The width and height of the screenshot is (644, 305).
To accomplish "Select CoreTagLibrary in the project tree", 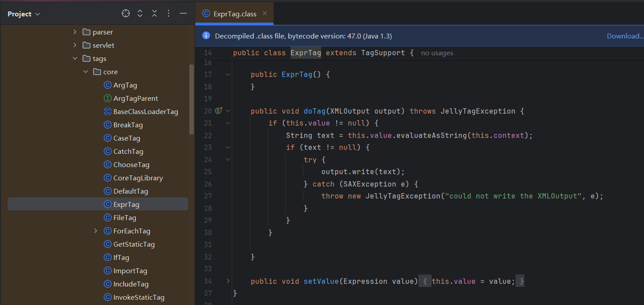I will pos(138,178).
